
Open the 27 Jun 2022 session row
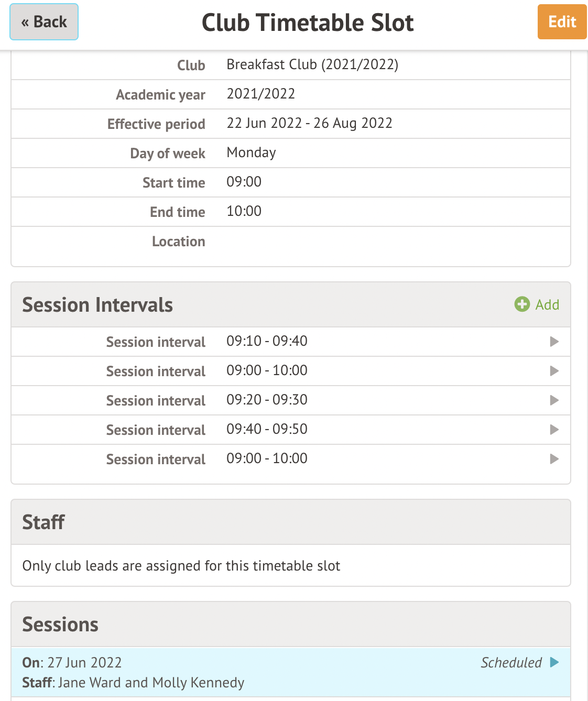(x=291, y=672)
